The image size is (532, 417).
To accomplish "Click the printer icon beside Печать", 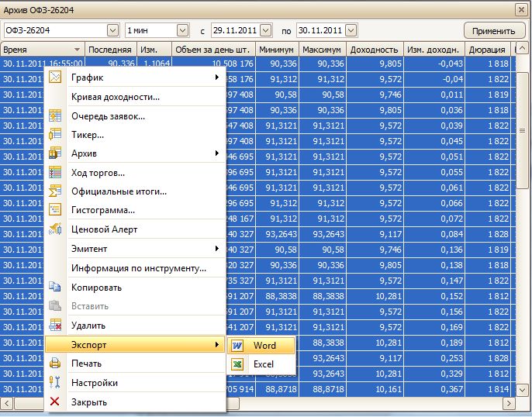I will click(x=55, y=364).
